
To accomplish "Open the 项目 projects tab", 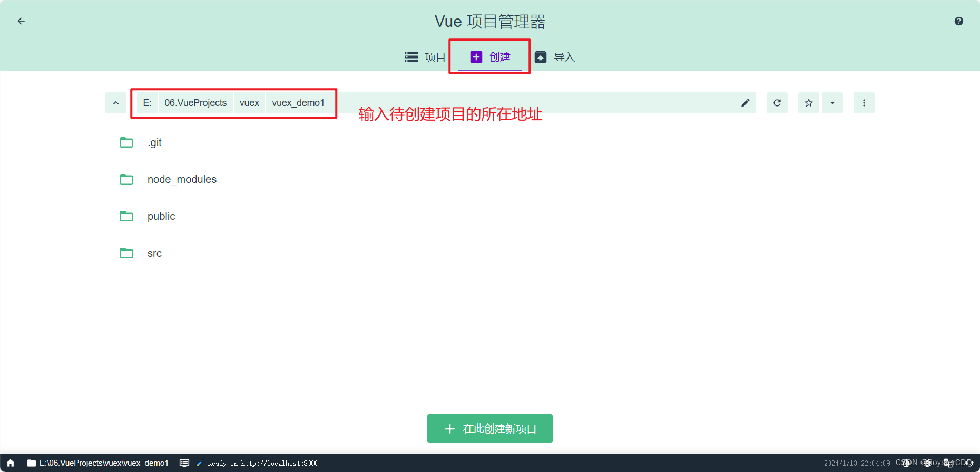I will [x=425, y=57].
